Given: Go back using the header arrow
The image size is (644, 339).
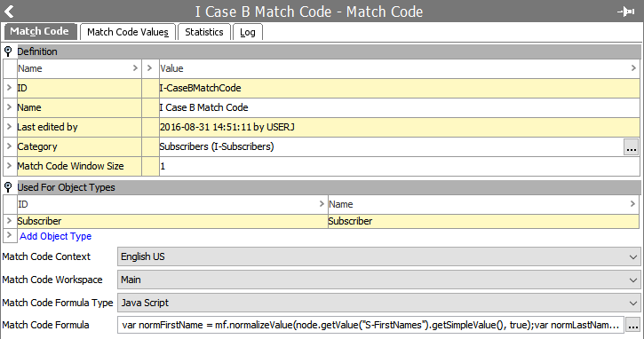Looking at the screenshot, I should [10, 12].
